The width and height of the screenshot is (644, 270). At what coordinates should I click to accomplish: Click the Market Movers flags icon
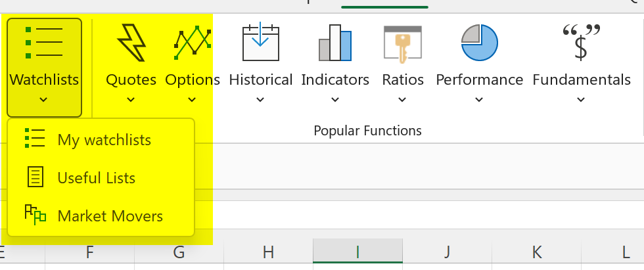(35, 215)
